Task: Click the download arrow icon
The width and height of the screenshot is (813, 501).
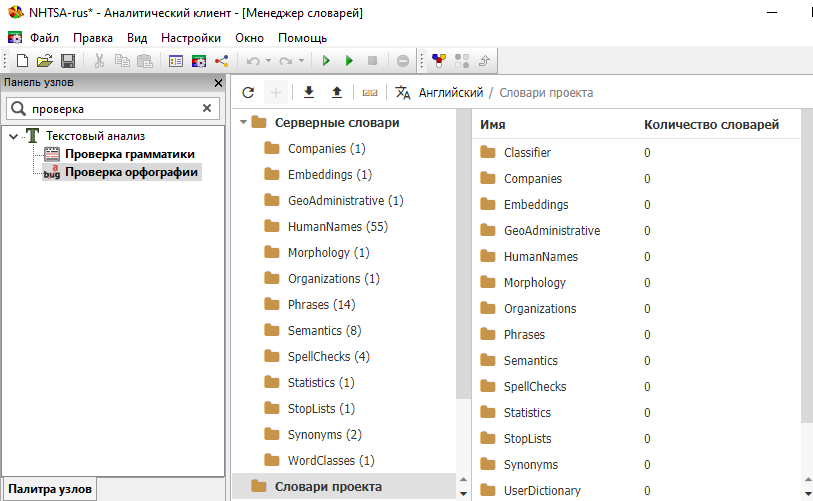Action: coord(309,93)
